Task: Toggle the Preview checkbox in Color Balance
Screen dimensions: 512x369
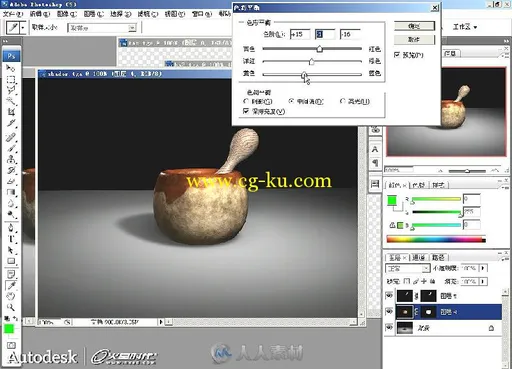Action: (x=397, y=55)
